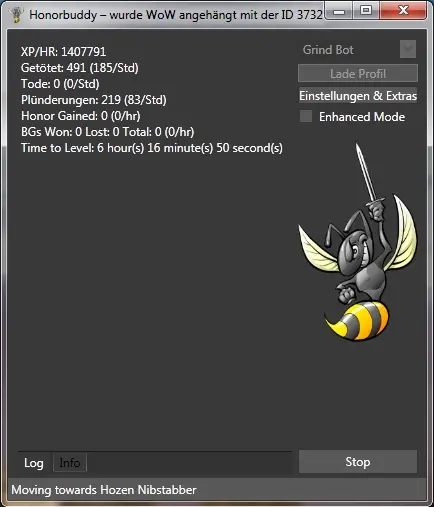This screenshot has width=434, height=507.
Task: Click the window title text
Action: click(176, 15)
